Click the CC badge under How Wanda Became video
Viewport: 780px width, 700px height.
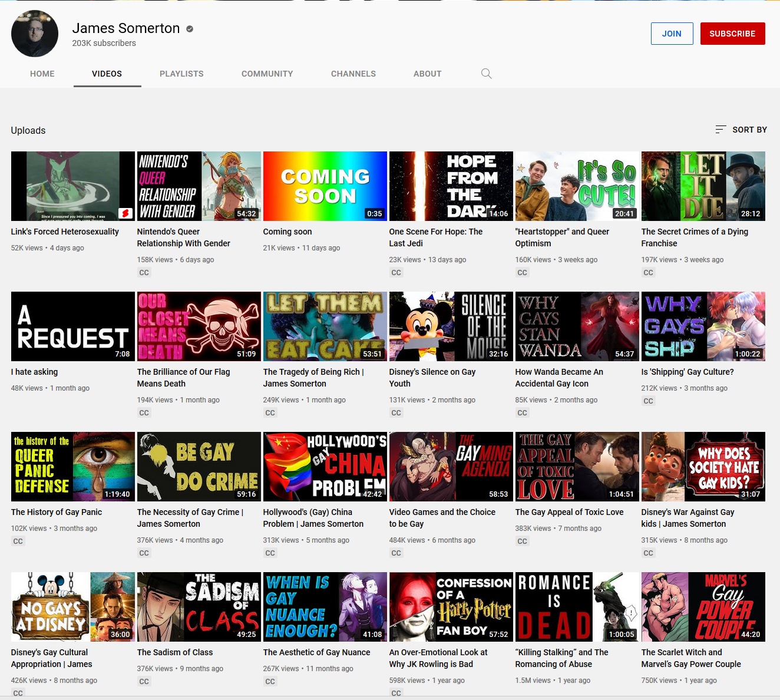tap(522, 413)
